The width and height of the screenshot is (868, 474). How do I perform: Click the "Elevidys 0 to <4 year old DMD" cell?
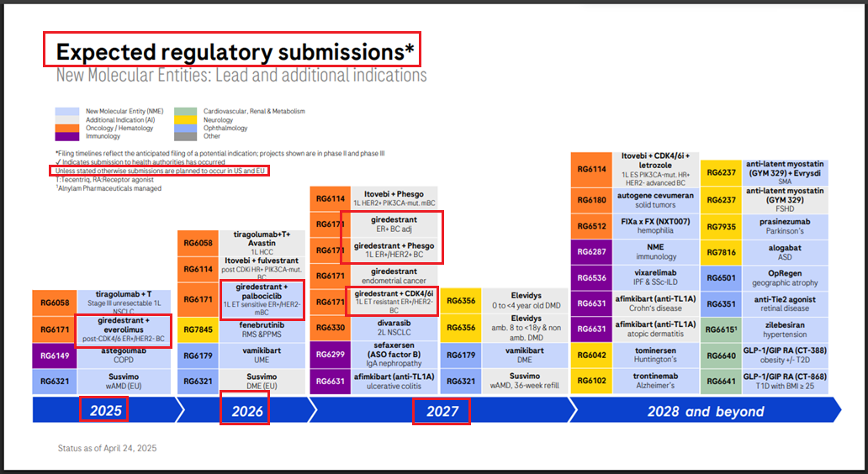coord(526,300)
